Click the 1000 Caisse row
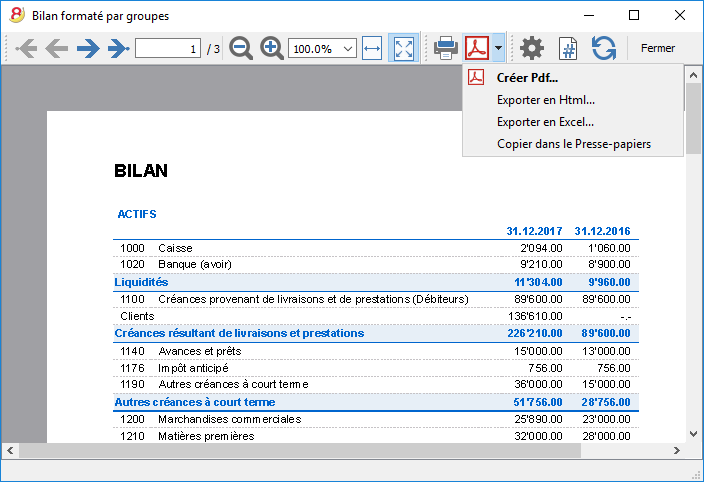 pos(376,248)
